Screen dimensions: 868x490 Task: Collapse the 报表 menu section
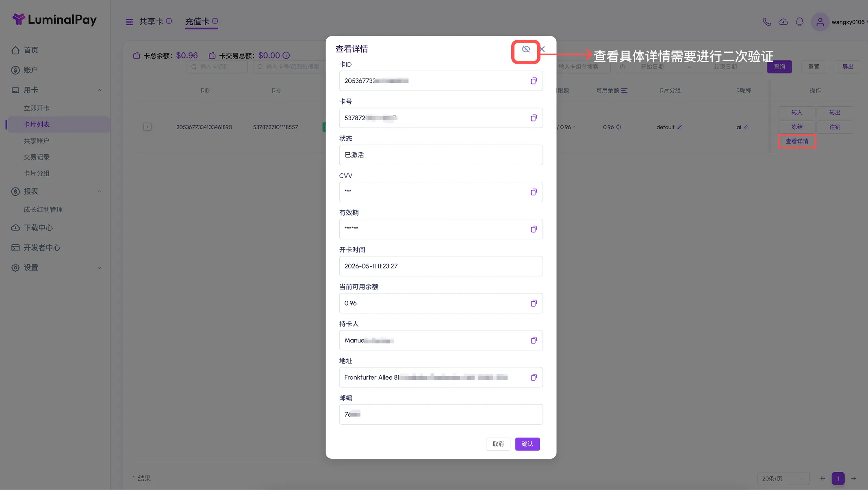[x=100, y=192]
